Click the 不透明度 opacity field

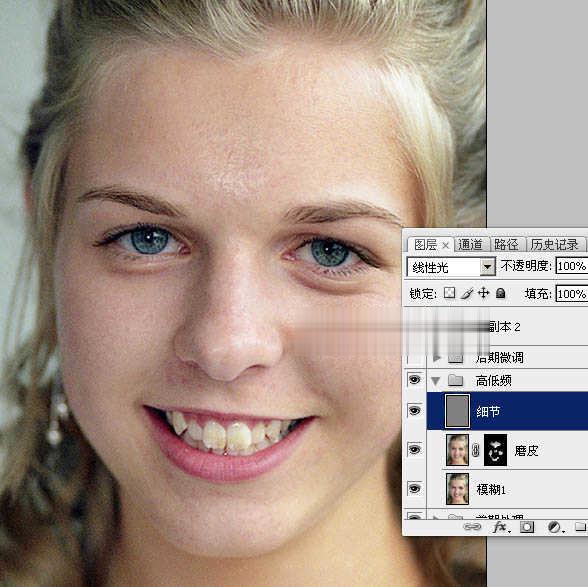(572, 266)
